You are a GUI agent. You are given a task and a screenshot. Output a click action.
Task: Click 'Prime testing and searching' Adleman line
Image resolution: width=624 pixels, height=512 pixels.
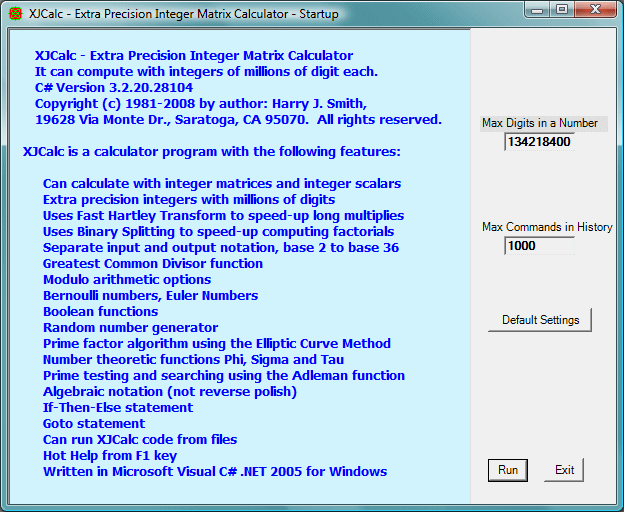click(x=224, y=376)
